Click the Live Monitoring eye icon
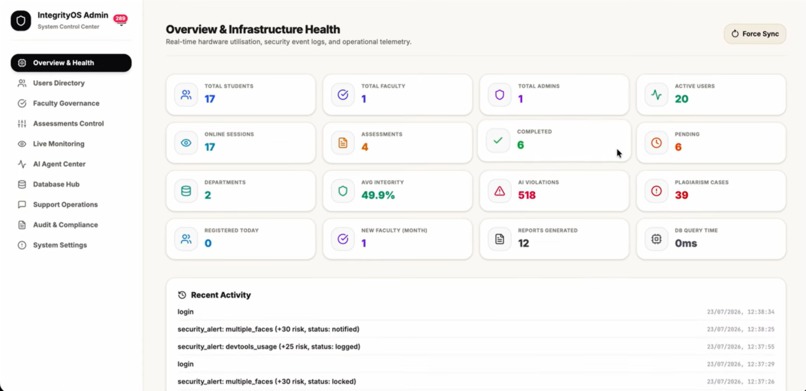Screen dimensions: 806x391 22,144
